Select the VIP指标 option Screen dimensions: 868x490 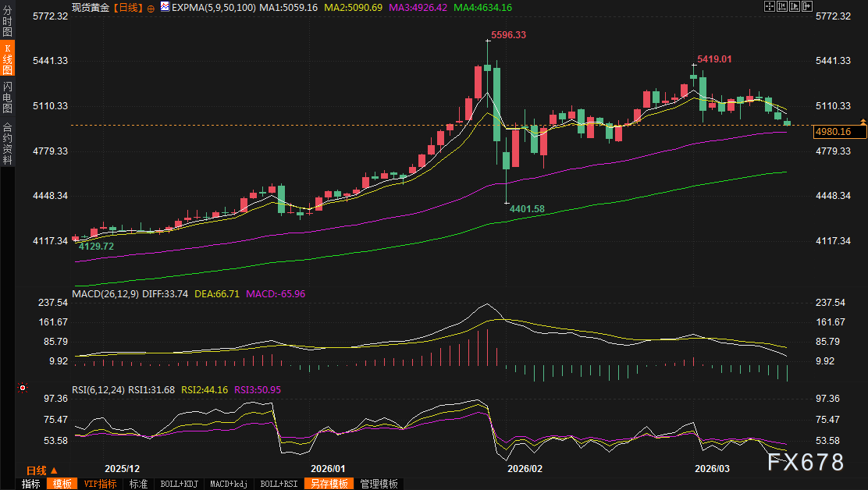100,484
